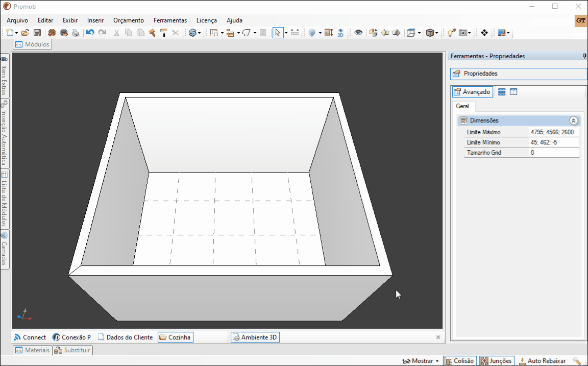This screenshot has height=366, width=588.
Task: Open the Connect tab link
Action: [x=30, y=337]
